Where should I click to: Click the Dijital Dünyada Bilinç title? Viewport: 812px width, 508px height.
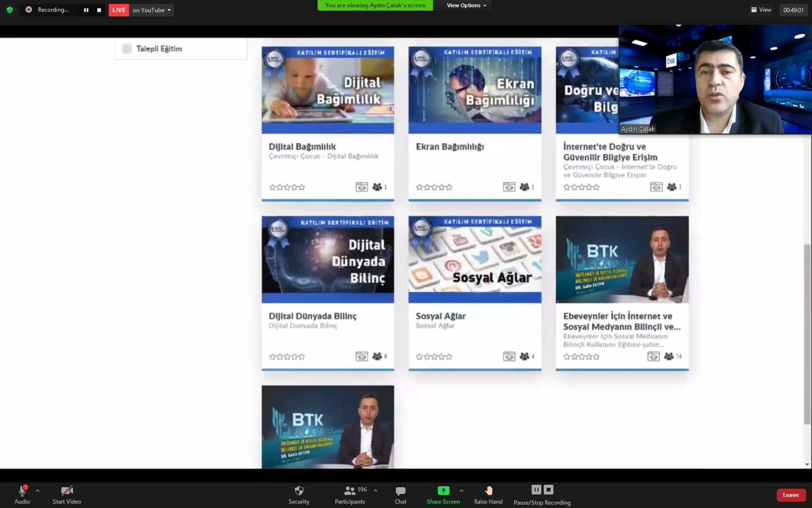pos(313,316)
